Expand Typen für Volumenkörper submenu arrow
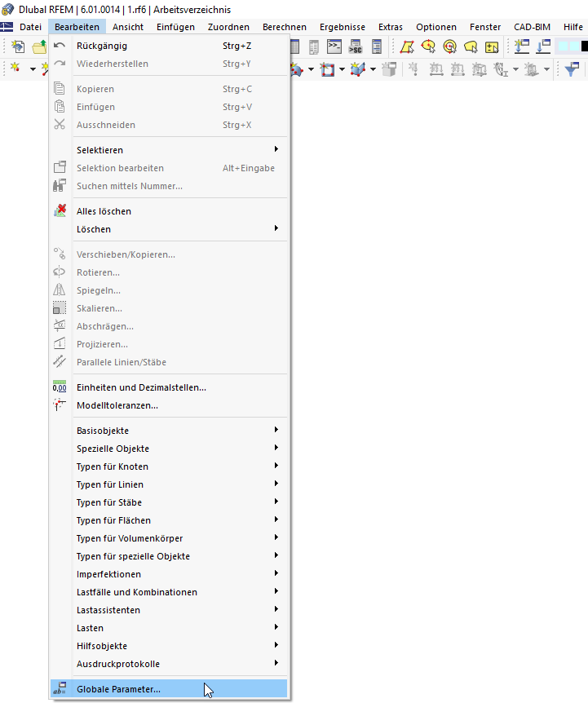The image size is (588, 703). point(276,537)
